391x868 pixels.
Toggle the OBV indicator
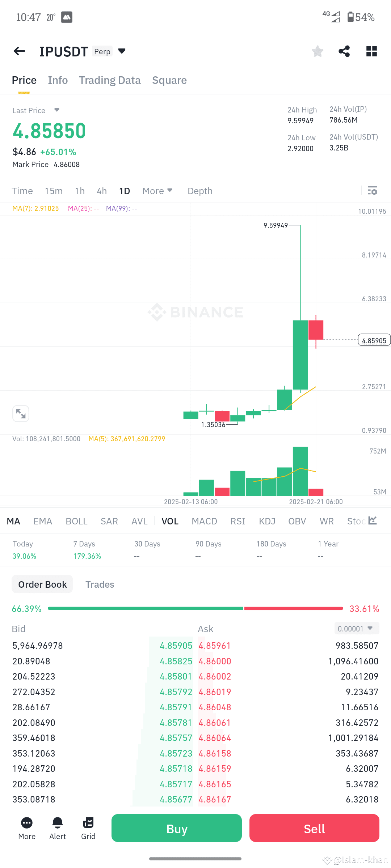297,521
